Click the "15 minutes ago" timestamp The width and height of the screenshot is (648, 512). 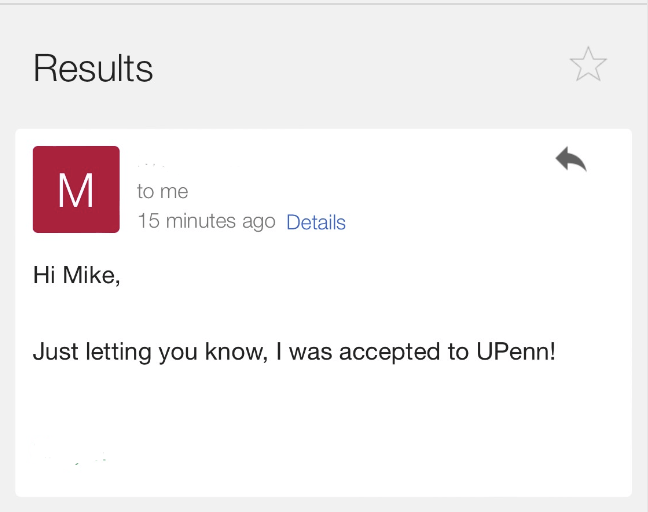[206, 222]
